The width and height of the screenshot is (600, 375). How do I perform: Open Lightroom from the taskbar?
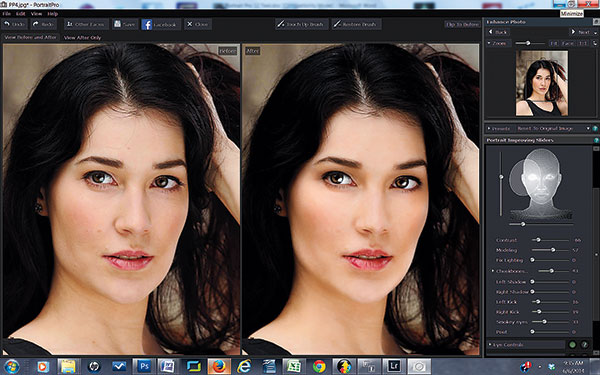click(394, 366)
